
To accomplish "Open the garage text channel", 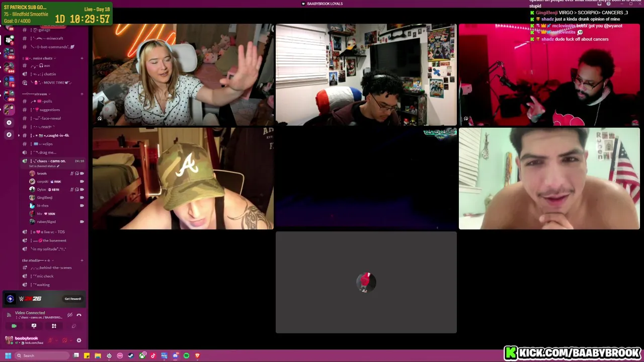I will pyautogui.click(x=53, y=30).
